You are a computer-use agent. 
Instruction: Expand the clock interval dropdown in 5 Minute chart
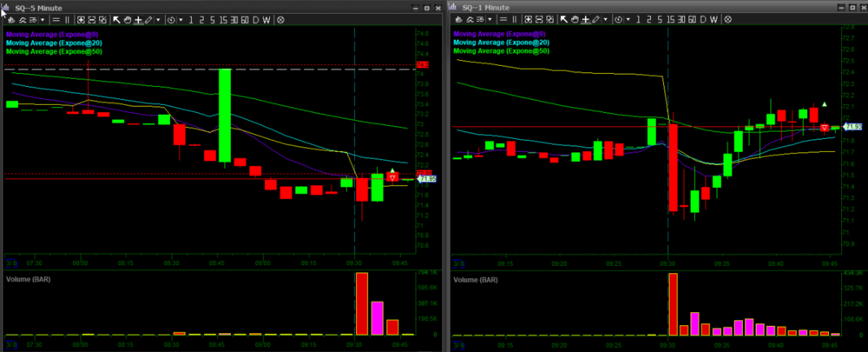[x=180, y=18]
